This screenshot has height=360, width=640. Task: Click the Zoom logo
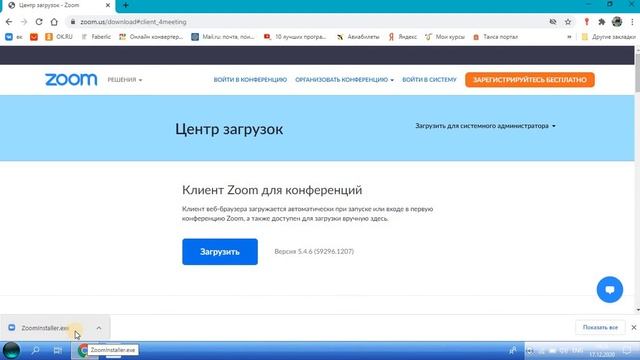pos(71,80)
